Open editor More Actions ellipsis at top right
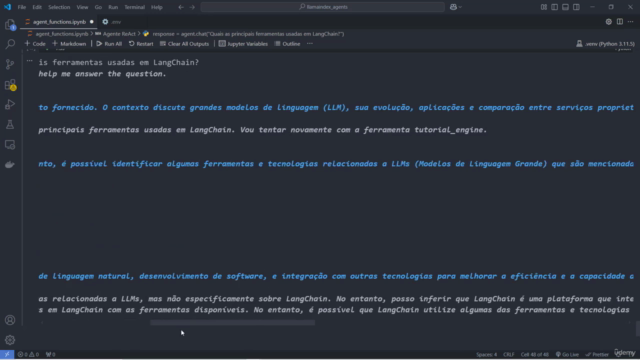The image size is (640, 360). point(631,22)
